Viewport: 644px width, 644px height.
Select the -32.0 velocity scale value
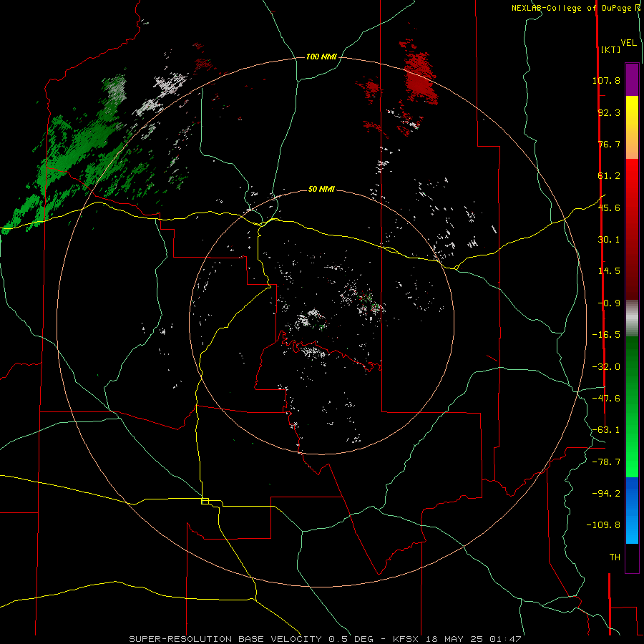click(606, 367)
